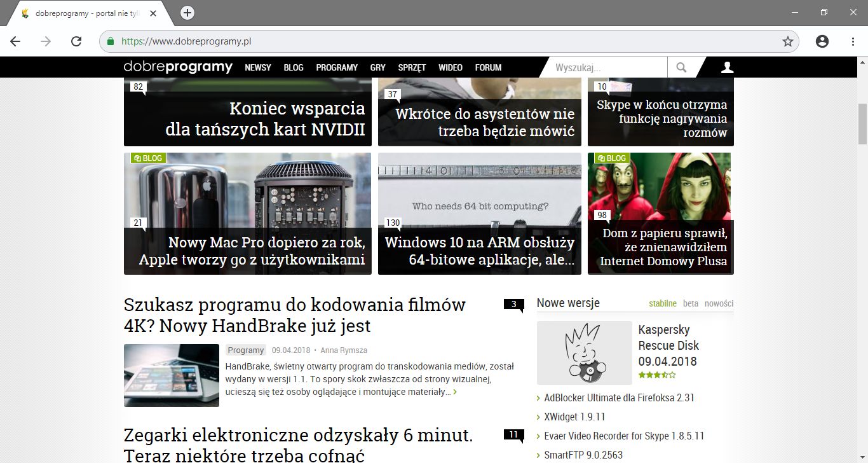Click the comment count bubble showing 82
Viewport: 868px width, 463px height.
coord(139,87)
